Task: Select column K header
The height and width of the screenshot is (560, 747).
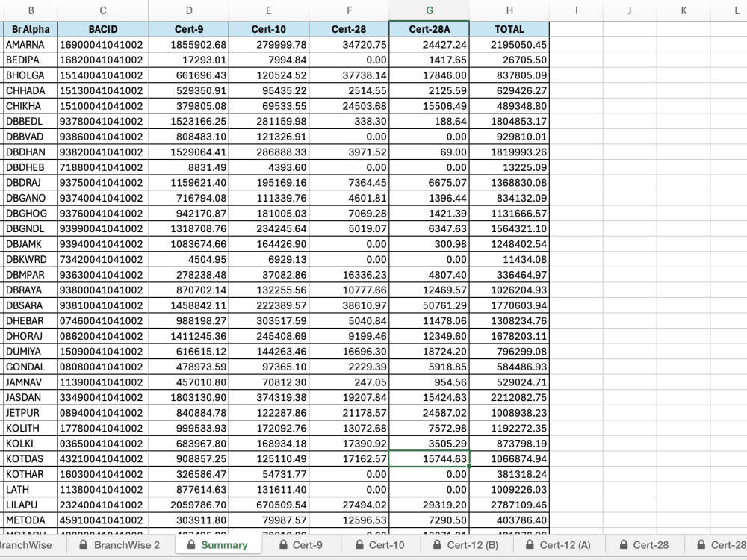Action: 684,10
